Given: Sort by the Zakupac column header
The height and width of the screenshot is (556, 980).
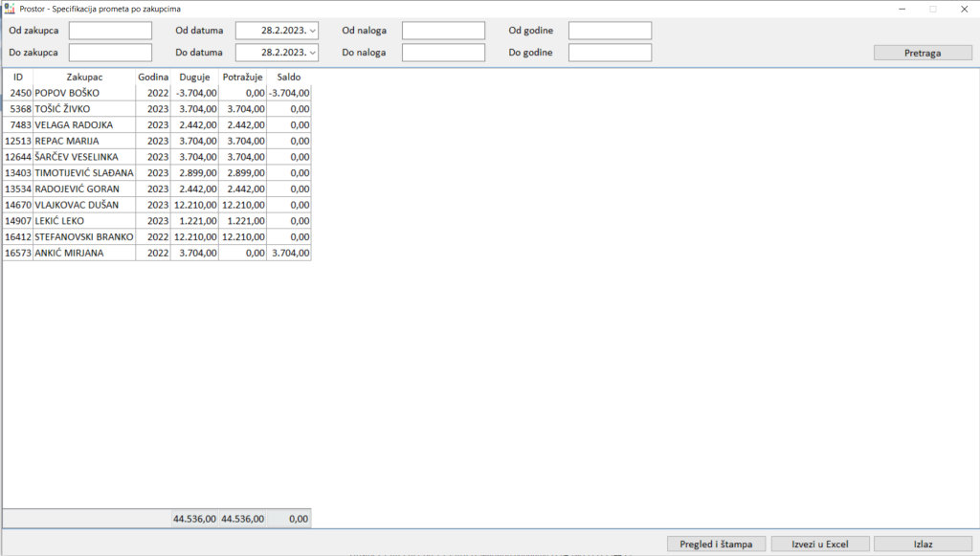Looking at the screenshot, I should [x=84, y=77].
